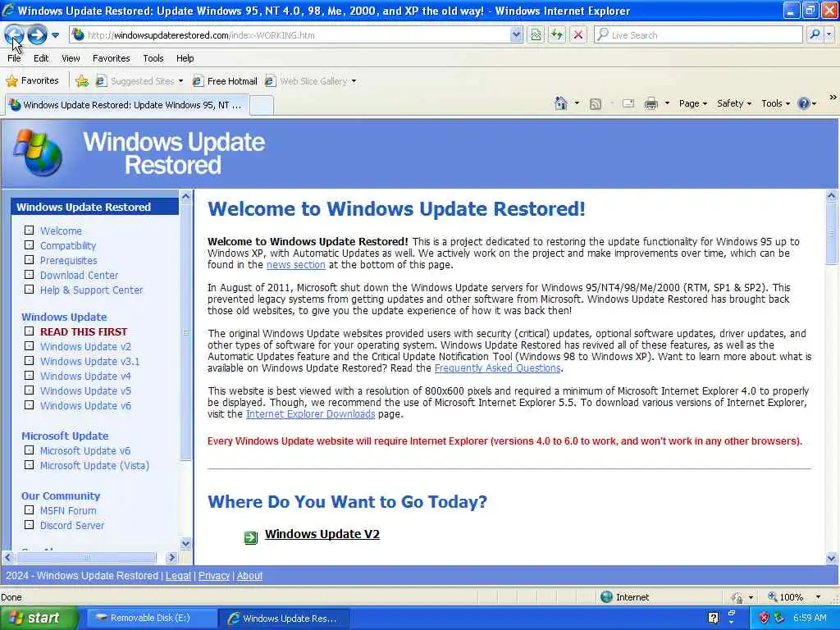This screenshot has height=630, width=840.
Task: Click the box icon beside Windows Update v4
Action: tap(29, 376)
